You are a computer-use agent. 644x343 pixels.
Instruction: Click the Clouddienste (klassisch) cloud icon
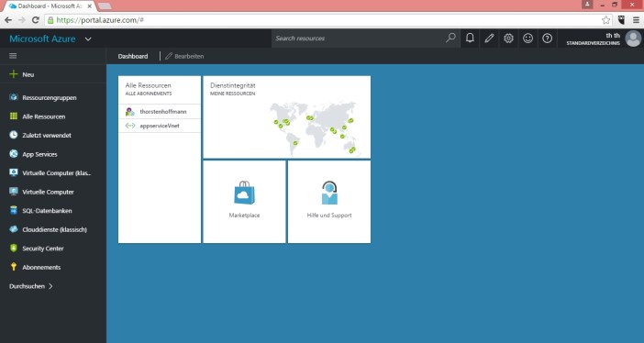[x=14, y=229]
